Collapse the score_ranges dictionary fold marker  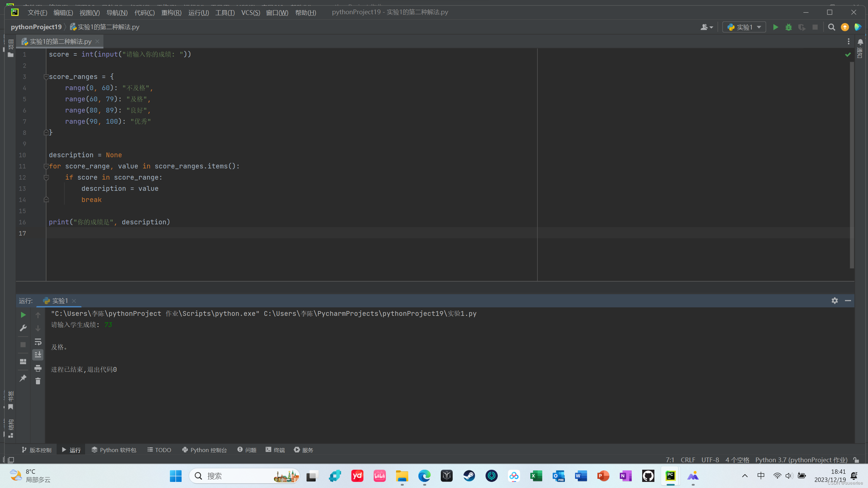pyautogui.click(x=46, y=77)
